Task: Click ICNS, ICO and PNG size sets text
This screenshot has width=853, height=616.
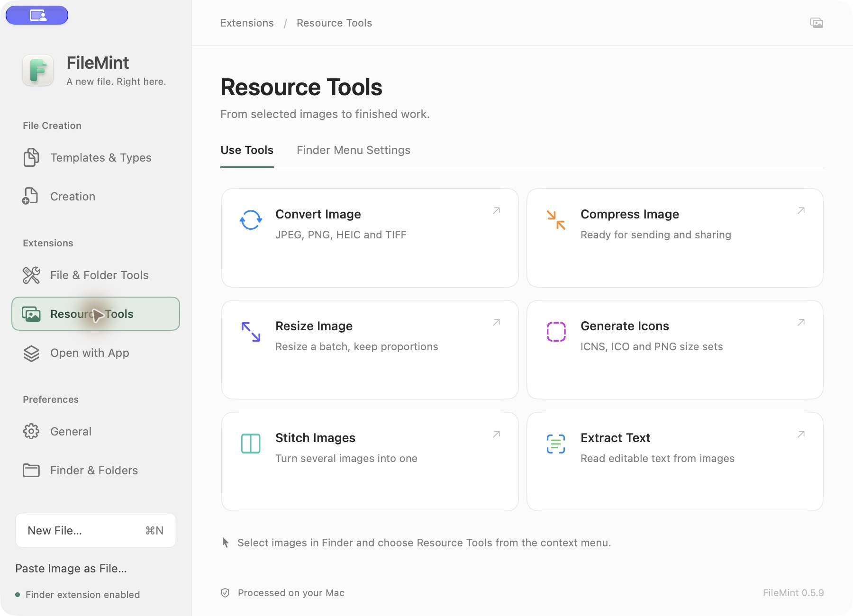Action: [652, 346]
